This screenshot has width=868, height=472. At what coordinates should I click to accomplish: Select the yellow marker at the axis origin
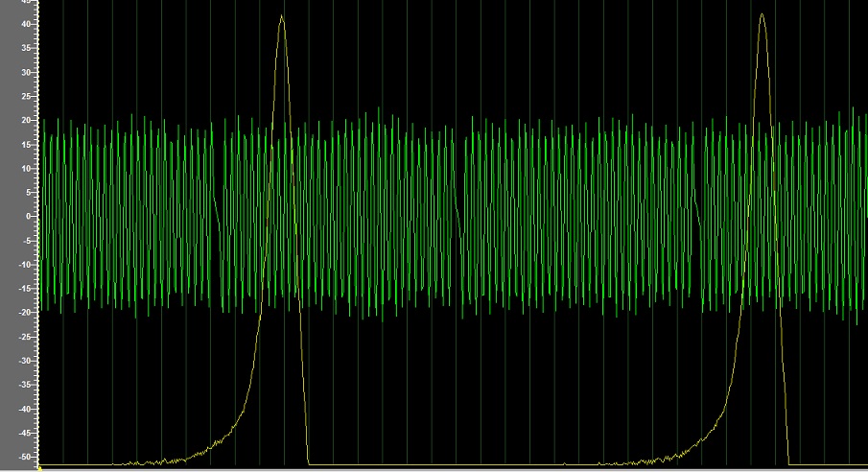(40, 469)
